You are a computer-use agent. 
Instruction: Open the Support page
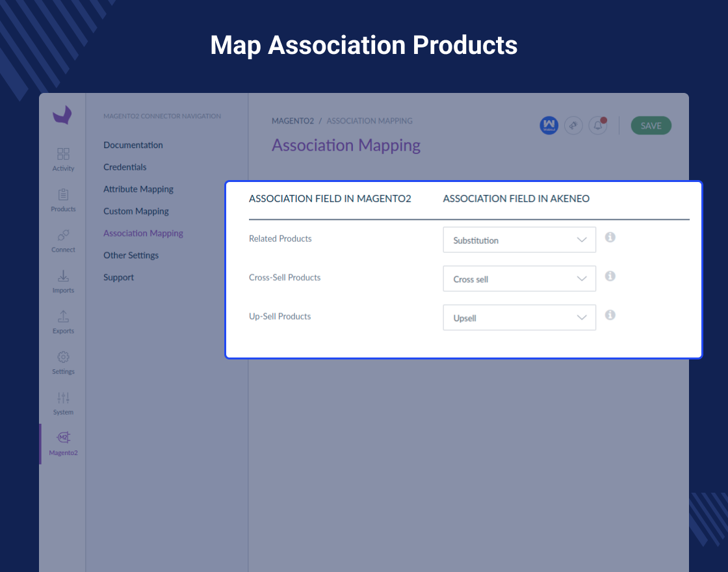click(x=118, y=277)
